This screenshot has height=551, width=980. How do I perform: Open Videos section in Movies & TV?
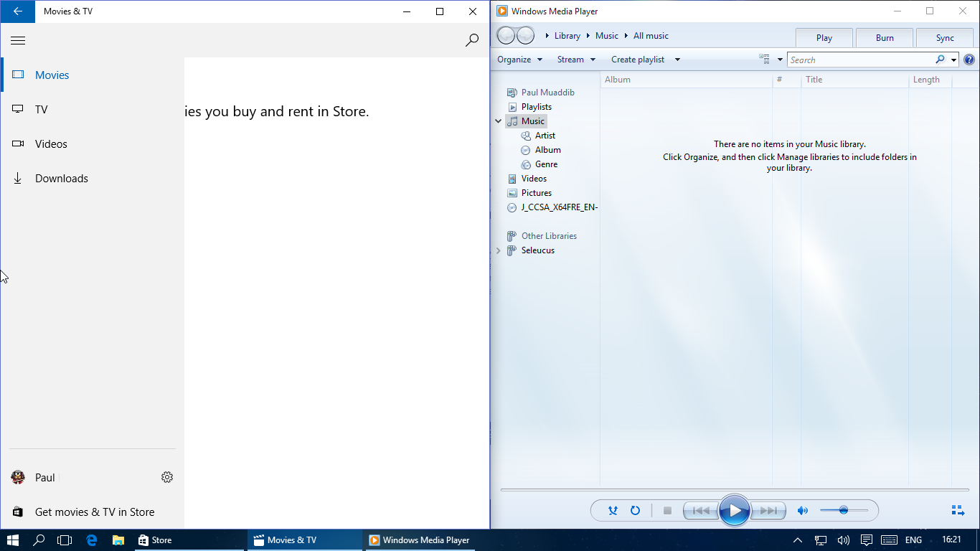click(92, 143)
